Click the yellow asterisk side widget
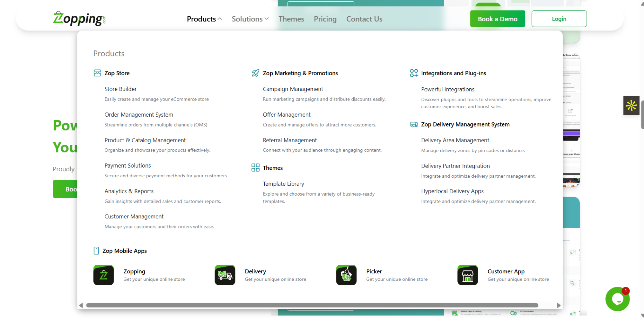Image resolution: width=644 pixels, height=318 pixels. [x=631, y=105]
